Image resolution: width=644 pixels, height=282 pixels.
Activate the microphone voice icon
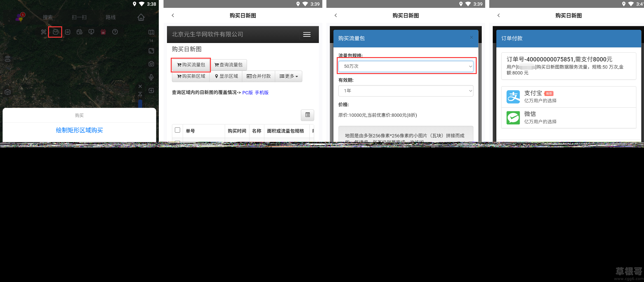coord(151,77)
